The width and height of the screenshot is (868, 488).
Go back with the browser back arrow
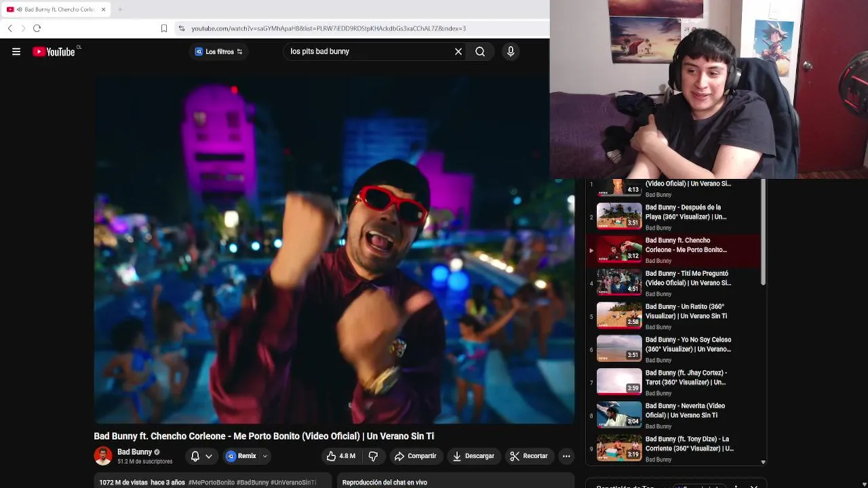coord(9,28)
